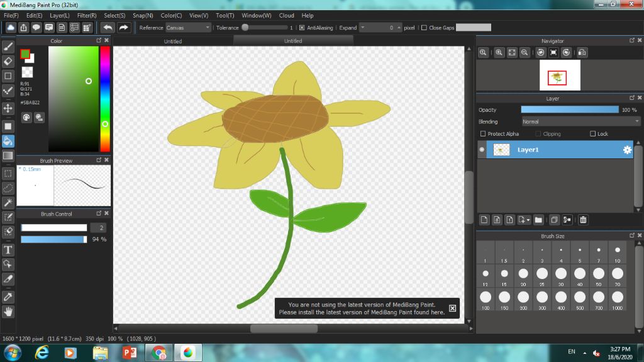The height and width of the screenshot is (362, 644).
Task: Click the transparent color swatch
Action: click(27, 72)
